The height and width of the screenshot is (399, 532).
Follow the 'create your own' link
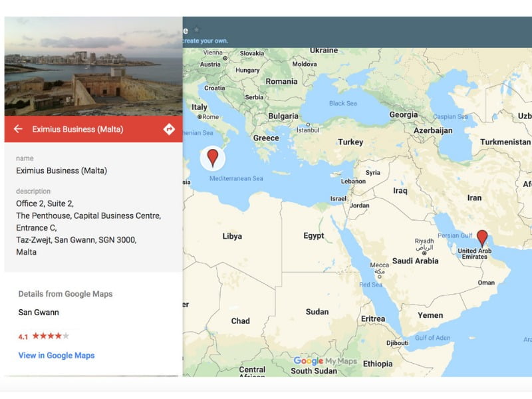click(205, 41)
